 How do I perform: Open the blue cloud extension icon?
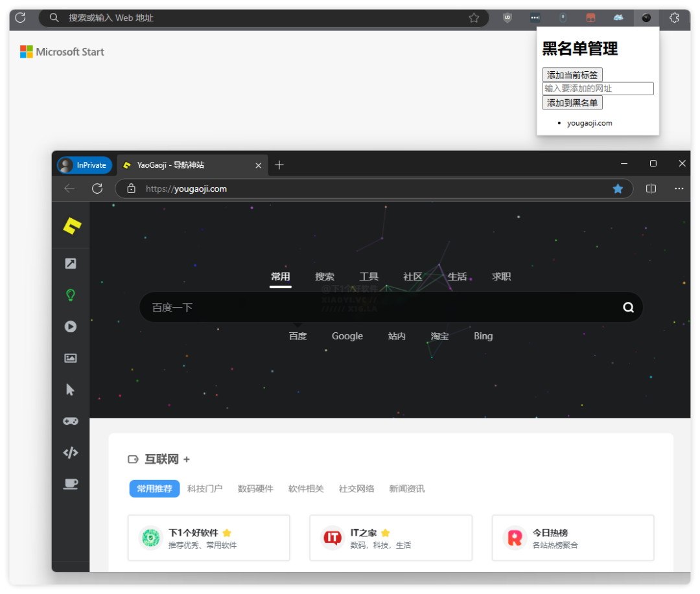(618, 18)
